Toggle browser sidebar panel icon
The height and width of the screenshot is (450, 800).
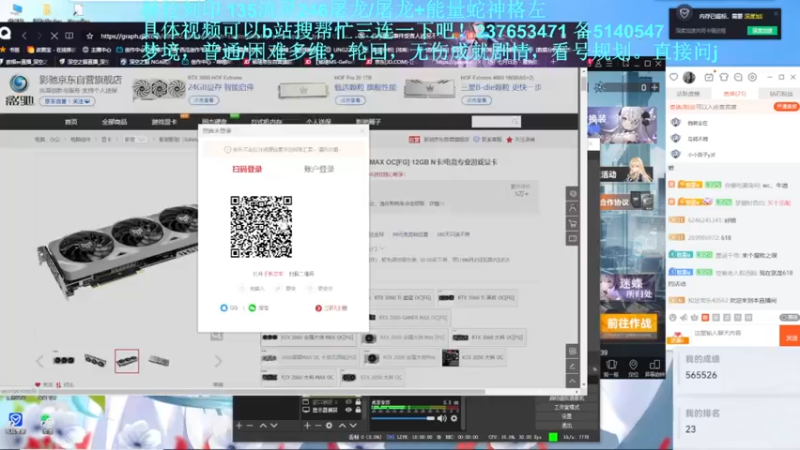tap(69, 36)
